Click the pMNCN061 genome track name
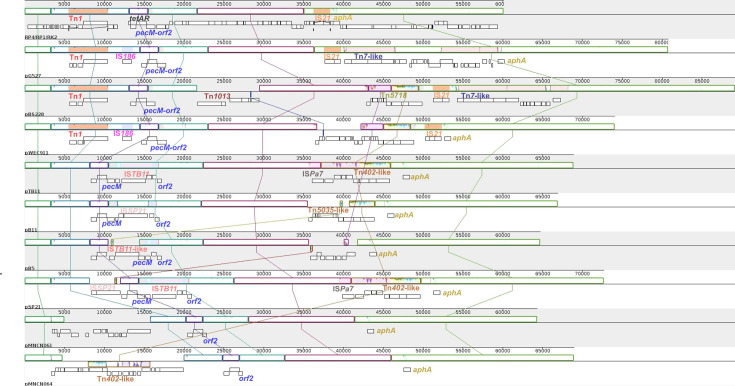This screenshot has width=735, height=386. [x=38, y=345]
